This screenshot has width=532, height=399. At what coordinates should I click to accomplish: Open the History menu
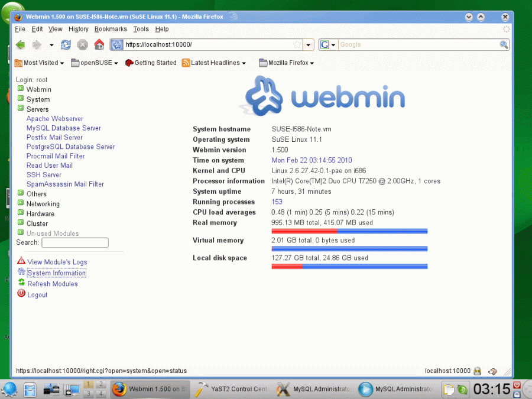pyautogui.click(x=79, y=29)
